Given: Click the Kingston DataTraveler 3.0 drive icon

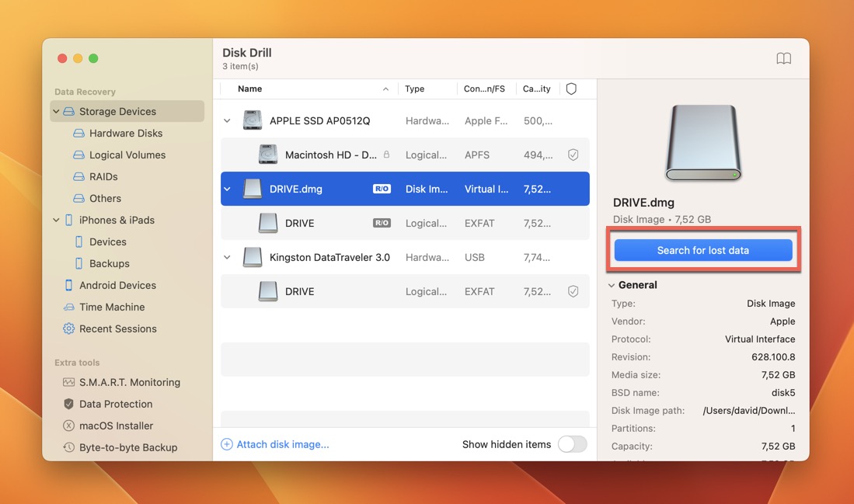Looking at the screenshot, I should point(253,257).
